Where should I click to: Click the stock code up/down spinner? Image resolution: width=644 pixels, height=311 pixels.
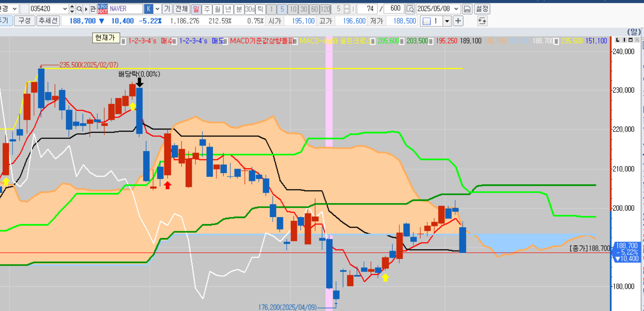click(72, 9)
